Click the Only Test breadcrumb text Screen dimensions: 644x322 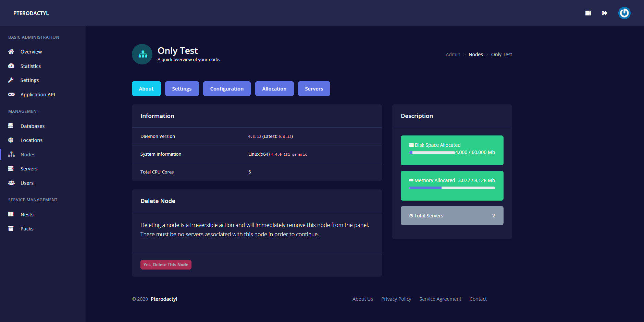pos(501,55)
